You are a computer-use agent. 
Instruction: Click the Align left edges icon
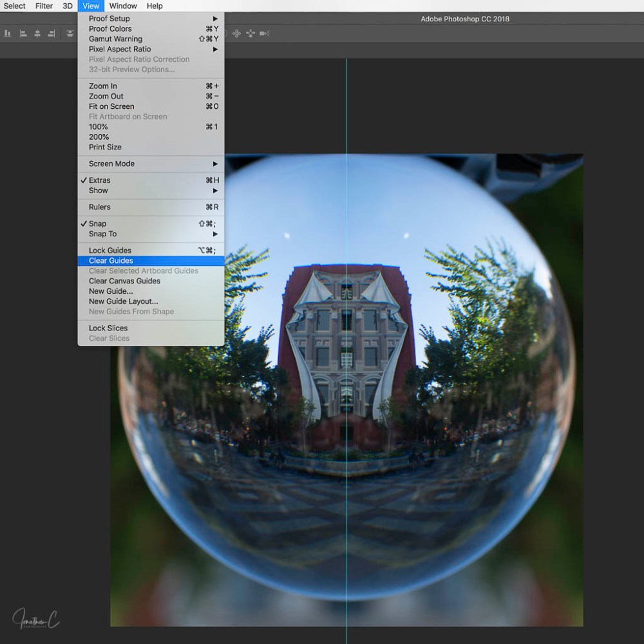[23, 33]
